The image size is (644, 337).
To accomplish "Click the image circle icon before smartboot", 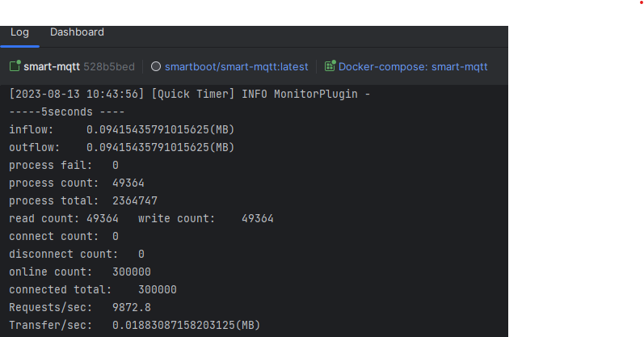I will (156, 66).
